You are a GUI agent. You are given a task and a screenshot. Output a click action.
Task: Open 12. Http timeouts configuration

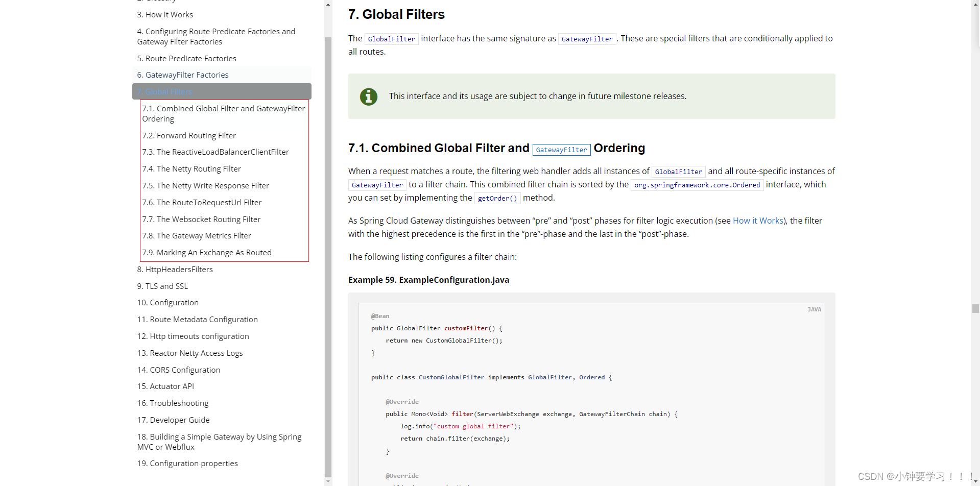193,336
